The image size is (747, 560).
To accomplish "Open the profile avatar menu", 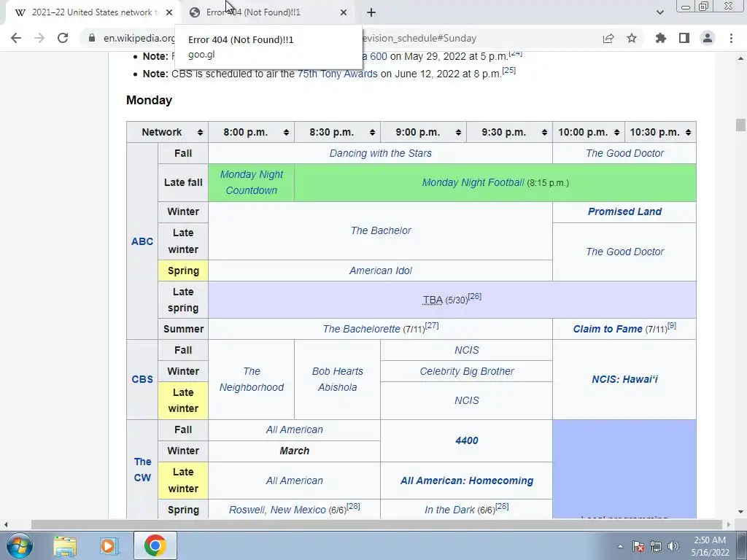I will click(708, 38).
